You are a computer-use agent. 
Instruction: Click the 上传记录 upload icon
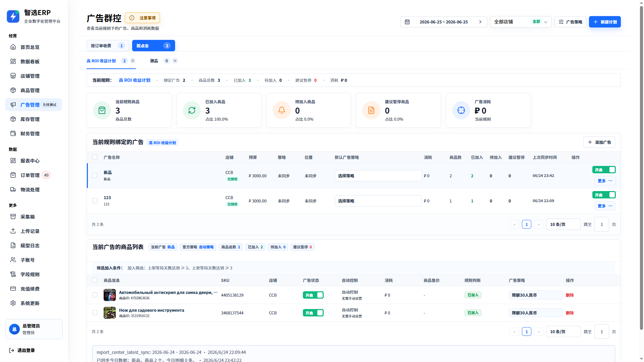(x=13, y=231)
